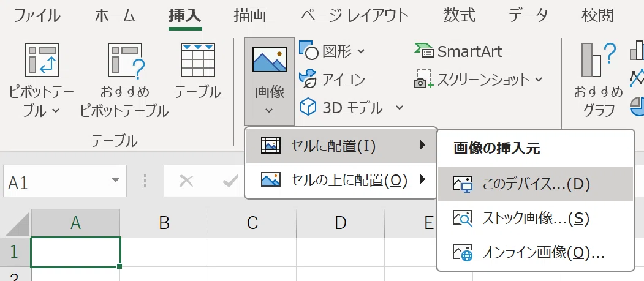Open おすすめグラフ recommended charts
Image resolution: width=644 pixels, height=281 pixels.
tap(599, 80)
